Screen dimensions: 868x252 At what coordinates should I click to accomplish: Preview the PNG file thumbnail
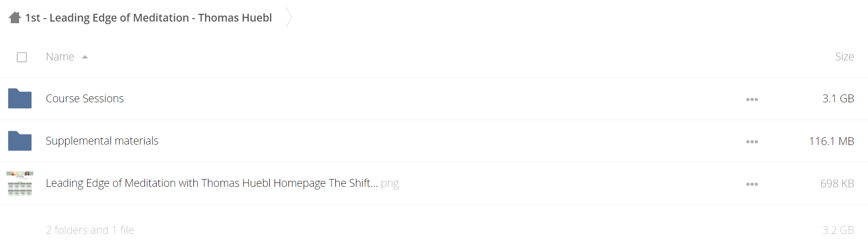[x=20, y=183]
